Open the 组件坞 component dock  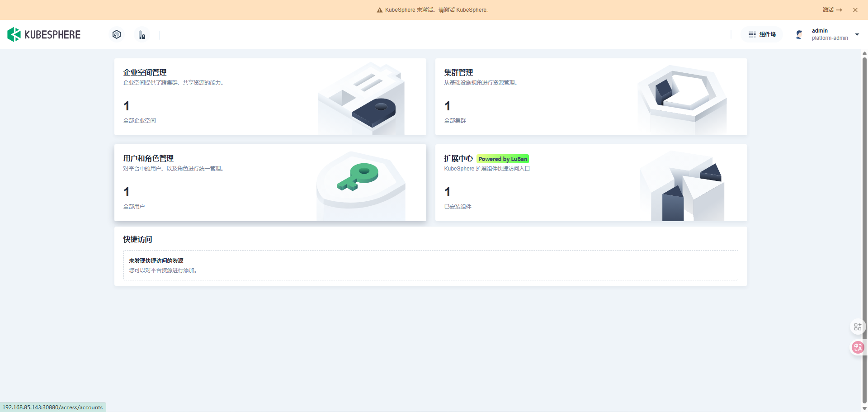(762, 34)
